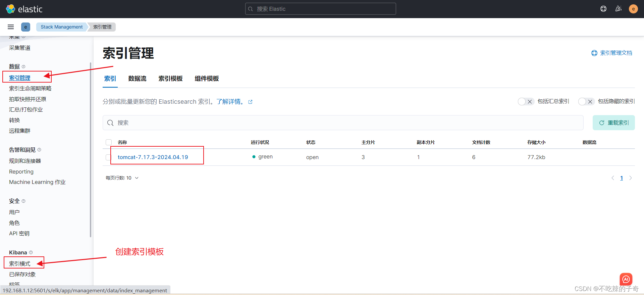Switch to the 索引模板 tab

[170, 79]
